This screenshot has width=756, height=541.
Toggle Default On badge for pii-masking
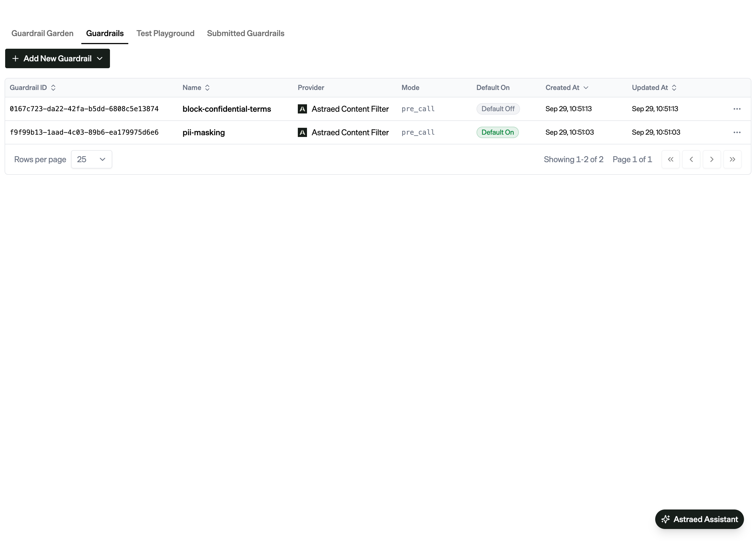click(x=497, y=133)
